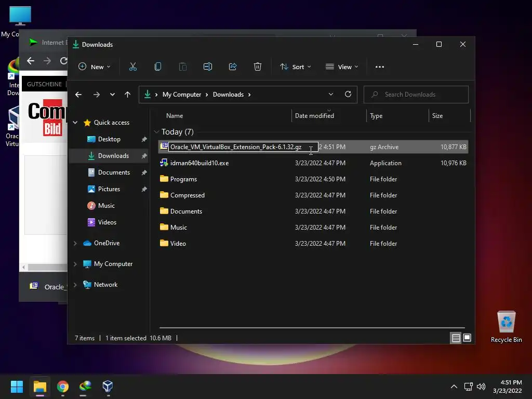Click File Explorer icon on taskbar
This screenshot has width=532, height=399.
pos(39,387)
